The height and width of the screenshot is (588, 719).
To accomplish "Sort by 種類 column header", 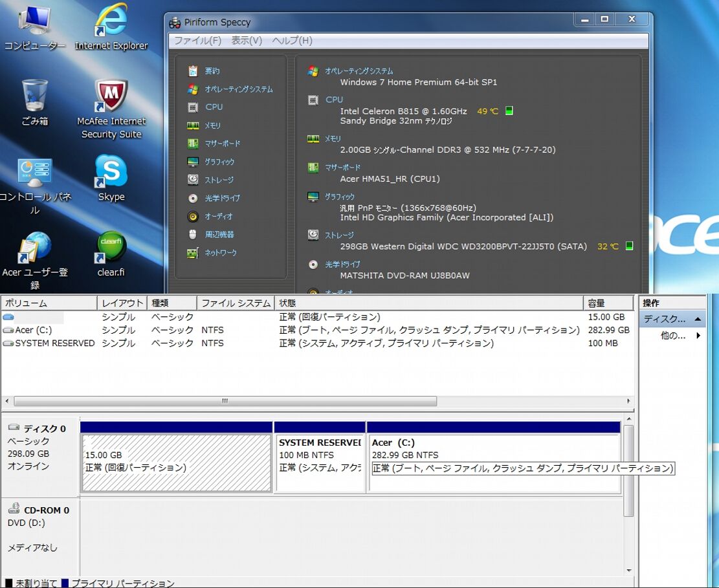I will [172, 303].
